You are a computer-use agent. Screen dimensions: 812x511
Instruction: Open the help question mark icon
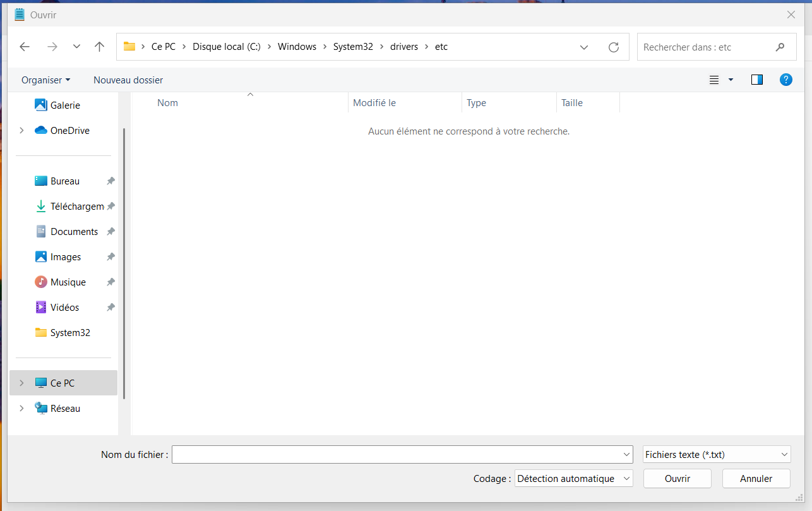pyautogui.click(x=785, y=80)
